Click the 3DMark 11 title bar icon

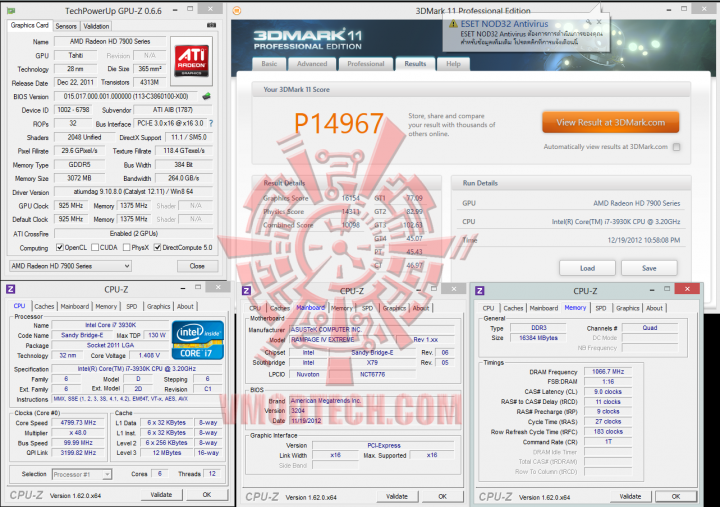click(237, 11)
